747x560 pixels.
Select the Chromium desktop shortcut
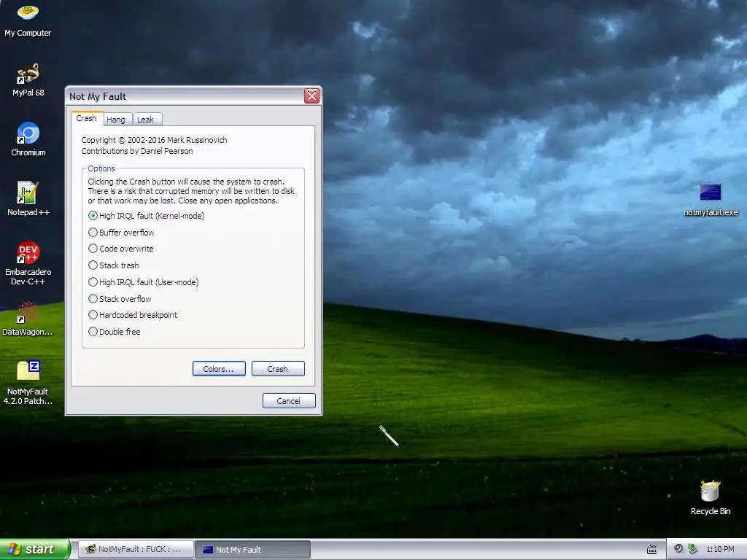[28, 139]
